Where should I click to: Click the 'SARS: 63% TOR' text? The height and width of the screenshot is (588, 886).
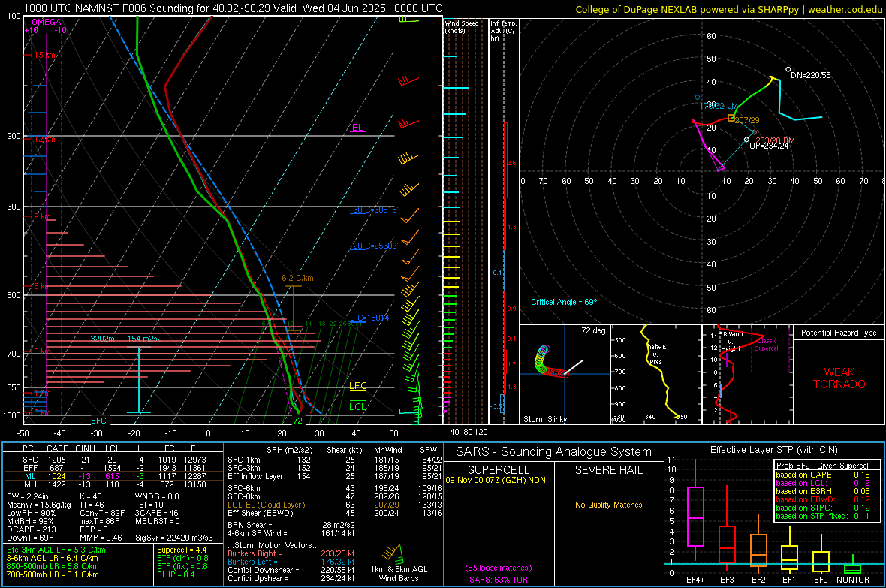pos(499,580)
